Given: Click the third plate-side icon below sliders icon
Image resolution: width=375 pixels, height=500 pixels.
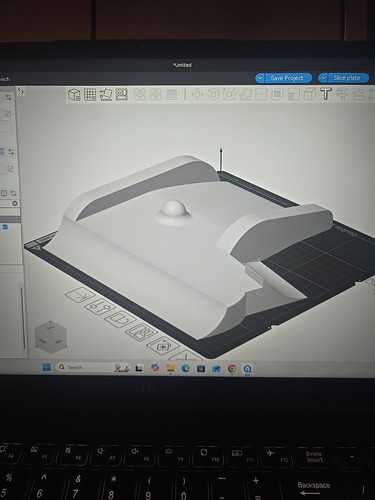Looking at the screenshot, I should coord(120,319).
